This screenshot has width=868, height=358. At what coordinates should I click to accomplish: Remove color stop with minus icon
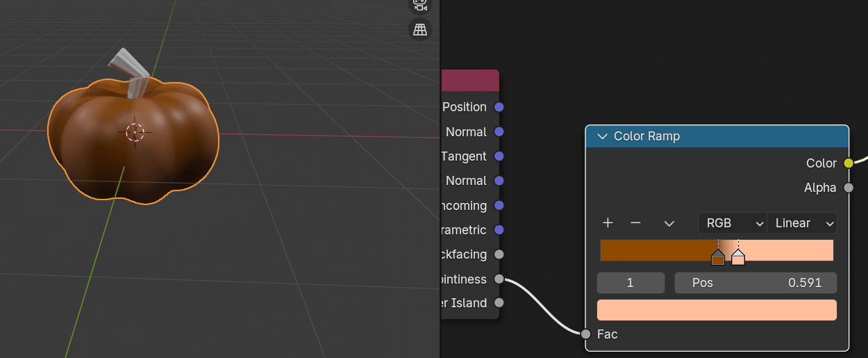pyautogui.click(x=635, y=223)
